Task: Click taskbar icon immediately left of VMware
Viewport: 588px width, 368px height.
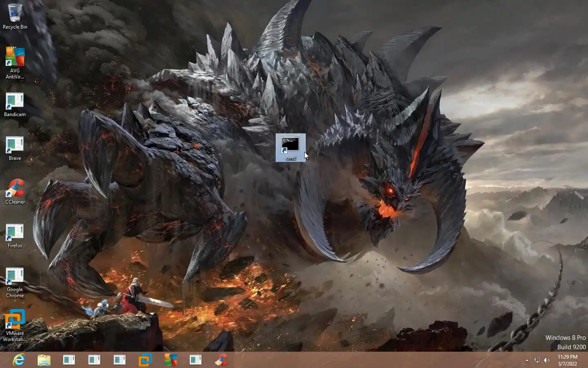Action: point(120,360)
